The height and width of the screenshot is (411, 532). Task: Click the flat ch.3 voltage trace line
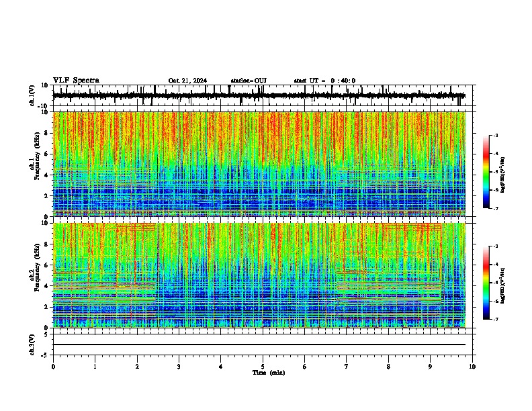tap(259, 345)
